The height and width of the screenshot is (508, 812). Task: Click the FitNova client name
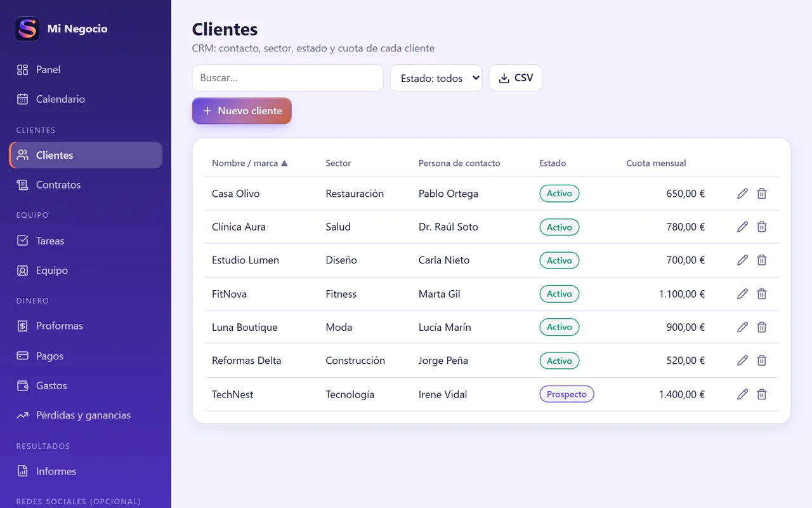pos(229,294)
